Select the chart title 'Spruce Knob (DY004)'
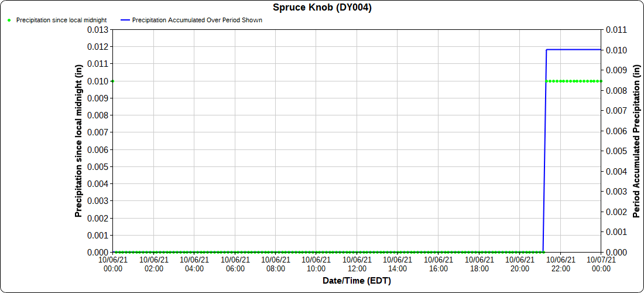Image resolution: width=644 pixels, height=293 pixels. (322, 8)
